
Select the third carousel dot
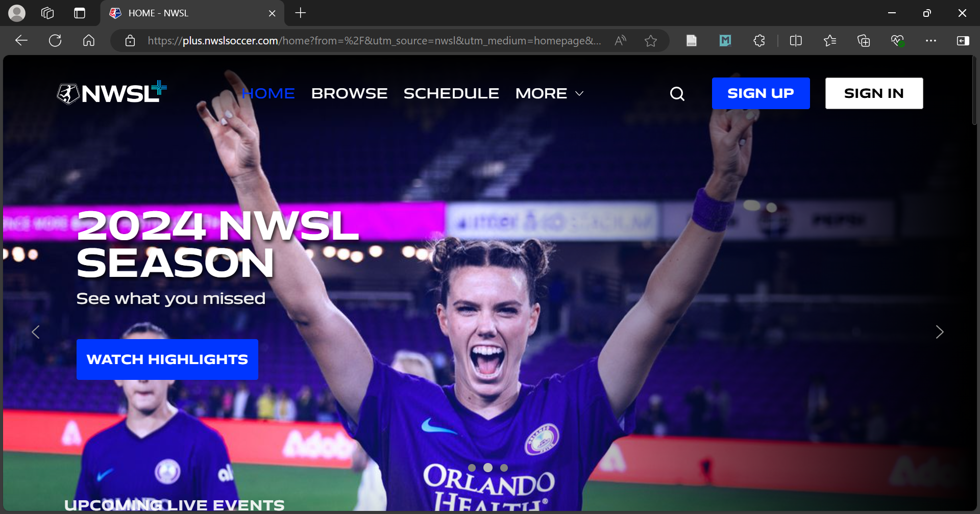tap(504, 468)
